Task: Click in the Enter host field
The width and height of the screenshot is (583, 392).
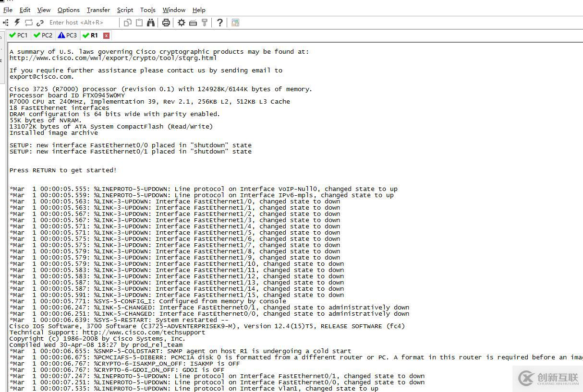Action: pyautogui.click(x=83, y=23)
